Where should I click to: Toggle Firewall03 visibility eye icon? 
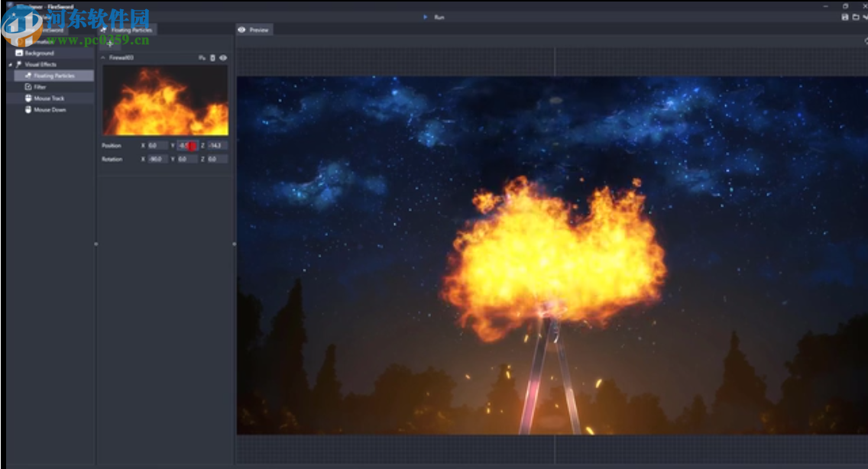[223, 57]
